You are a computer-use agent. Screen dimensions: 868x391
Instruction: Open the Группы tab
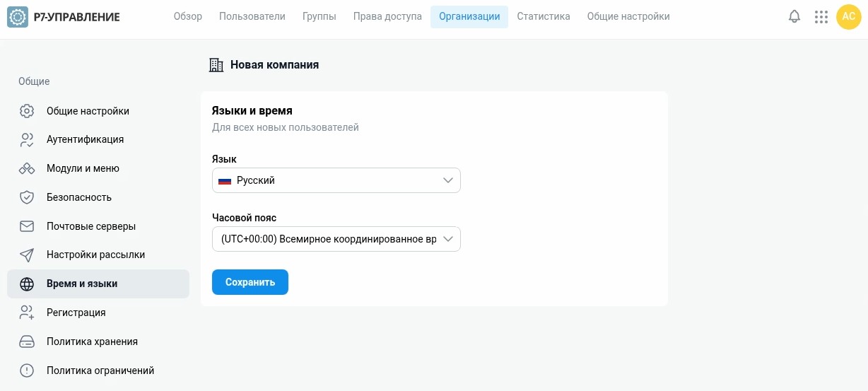[319, 16]
